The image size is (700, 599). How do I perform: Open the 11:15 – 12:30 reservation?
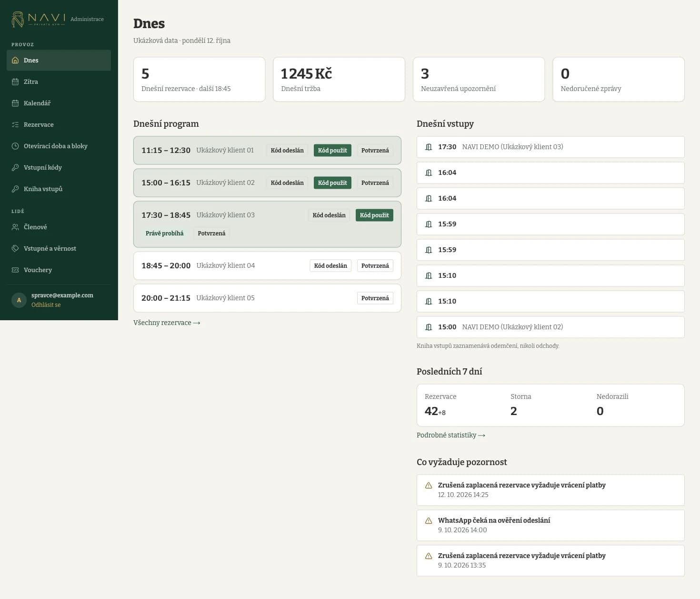coord(267,151)
